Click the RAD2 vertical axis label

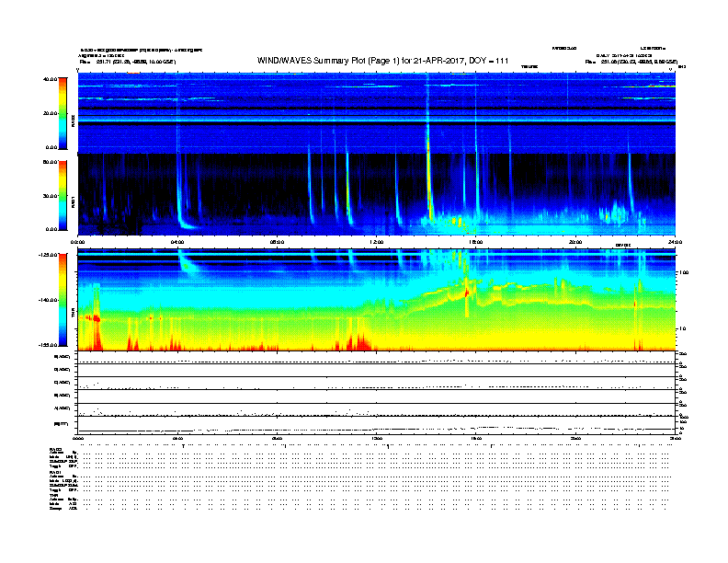tap(73, 121)
